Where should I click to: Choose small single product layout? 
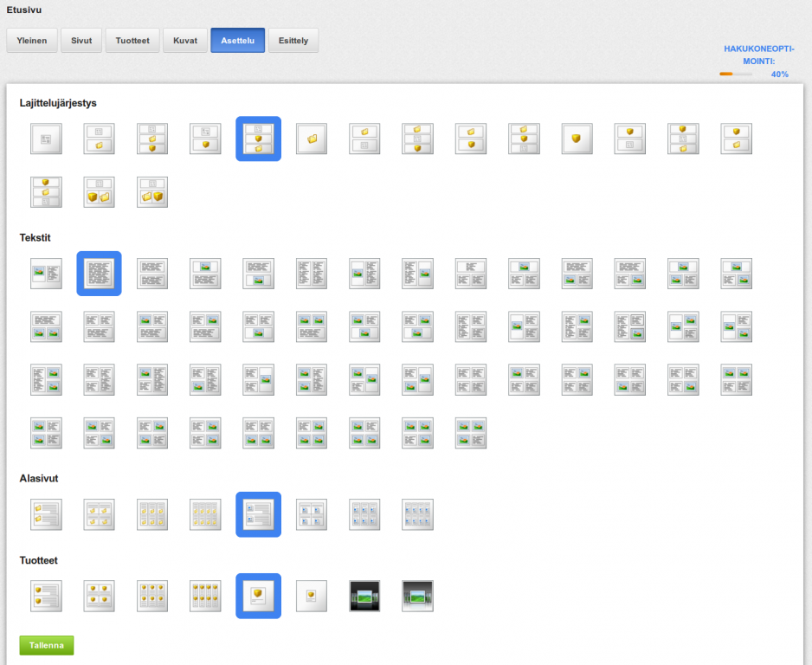click(x=312, y=596)
